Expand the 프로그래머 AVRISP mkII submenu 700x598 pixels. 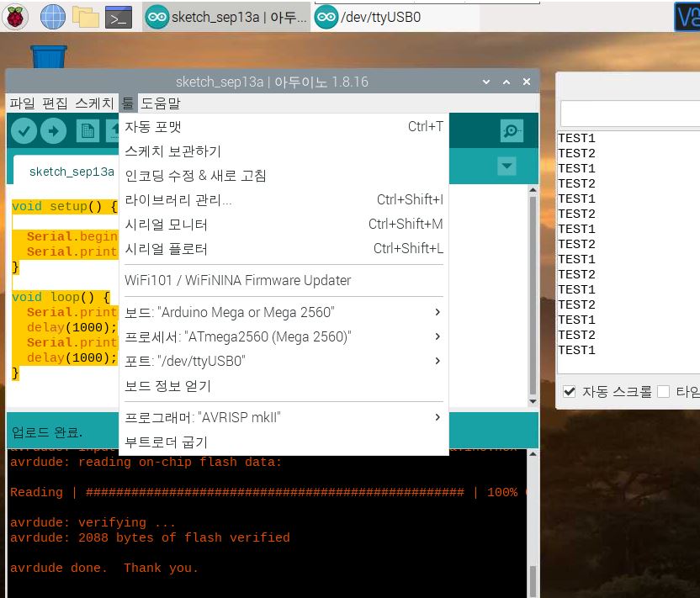pos(284,417)
